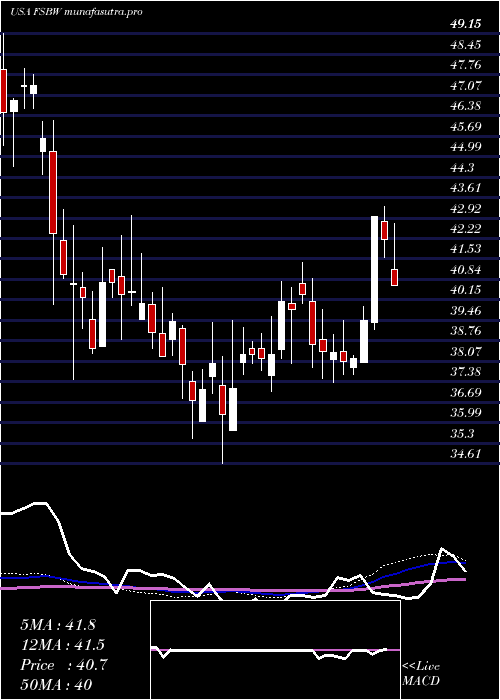
Task: Select the 46.38 price axis label
Action: (x=466, y=106)
